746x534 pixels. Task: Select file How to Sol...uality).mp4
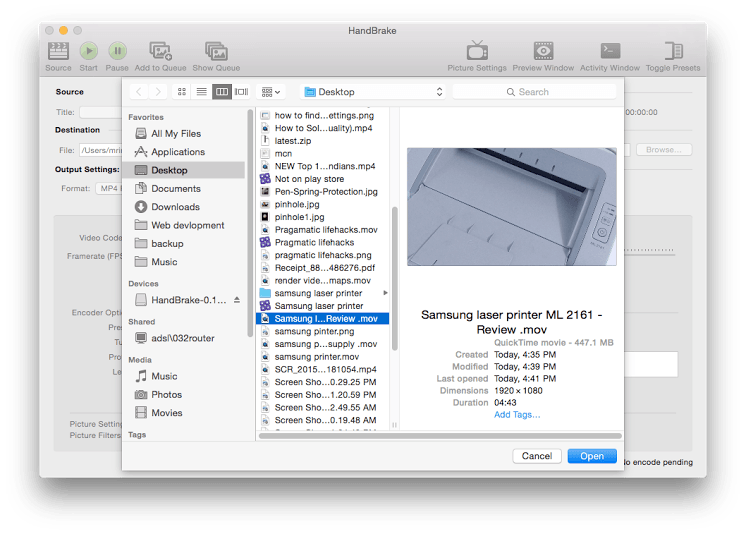[323, 128]
